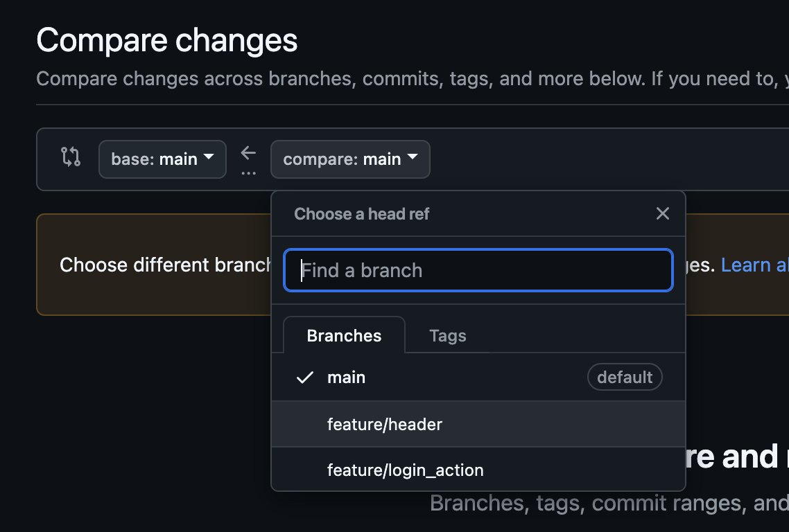Select the main branch as head ref
Screen dimensions: 789x532
coord(478,377)
